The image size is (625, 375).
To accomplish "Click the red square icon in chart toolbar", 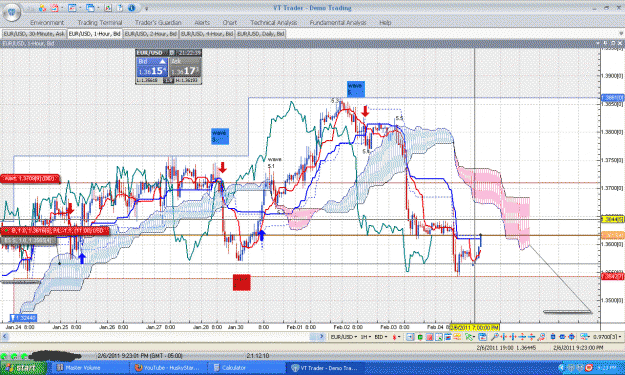I will click(429, 337).
